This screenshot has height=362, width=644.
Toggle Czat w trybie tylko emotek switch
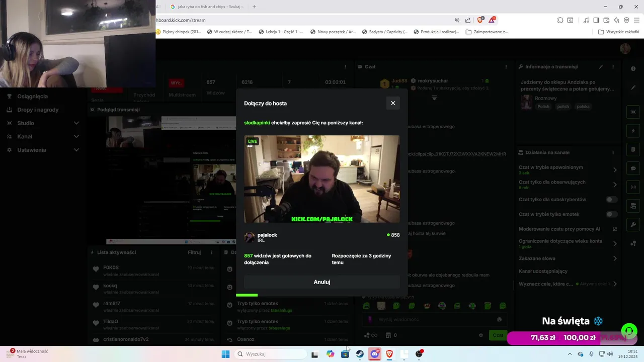tap(611, 214)
